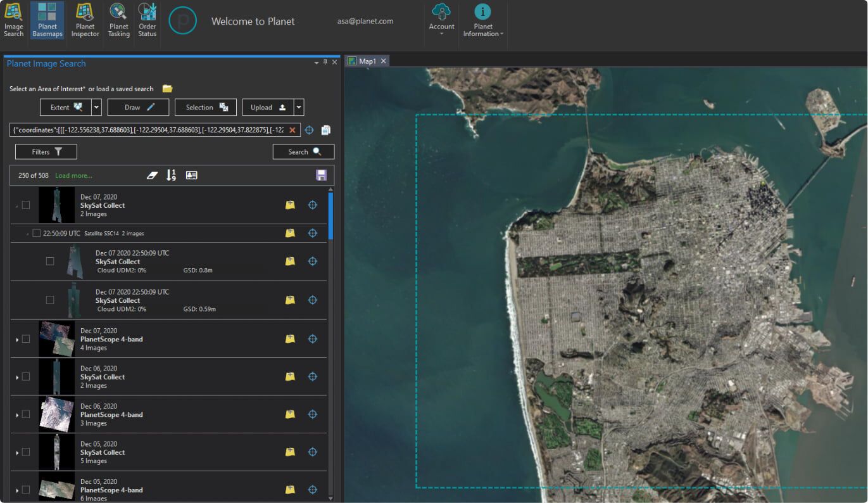This screenshot has height=503, width=868.
Task: Check the Dec 05 PlanetScope 4-band box
Action: coord(26,490)
